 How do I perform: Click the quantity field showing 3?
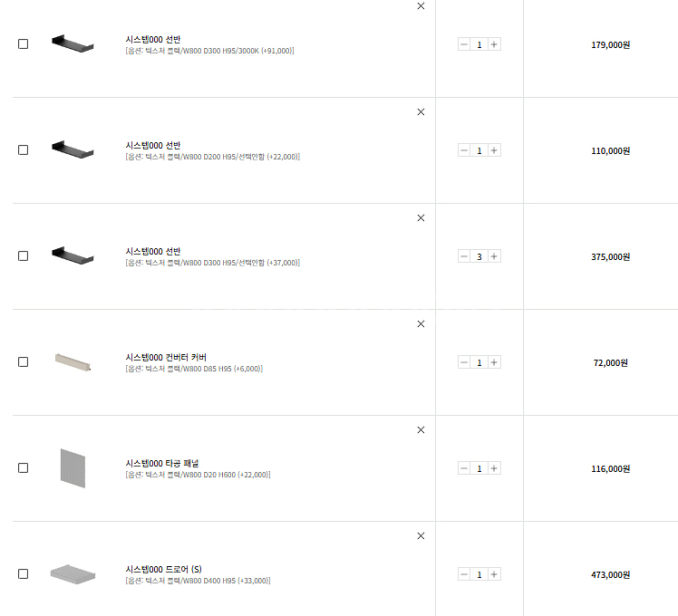tap(479, 256)
